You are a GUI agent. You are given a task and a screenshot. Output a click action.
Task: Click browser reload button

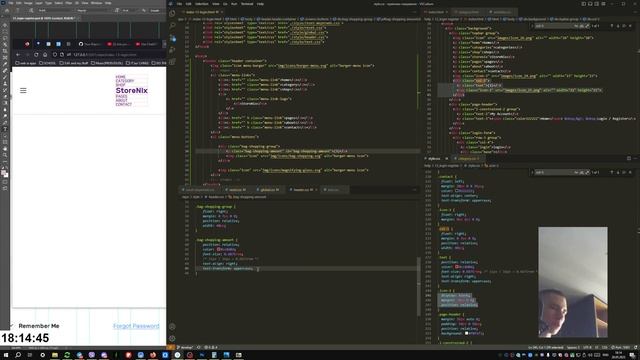coord(36,54)
